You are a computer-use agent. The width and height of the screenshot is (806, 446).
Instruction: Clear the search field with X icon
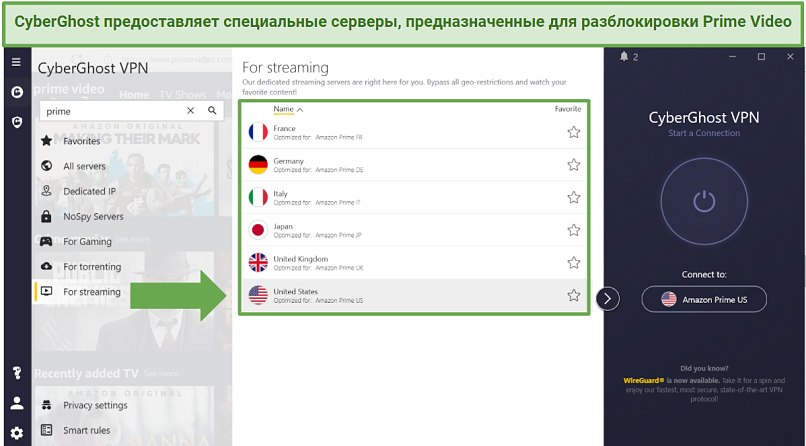pos(190,110)
